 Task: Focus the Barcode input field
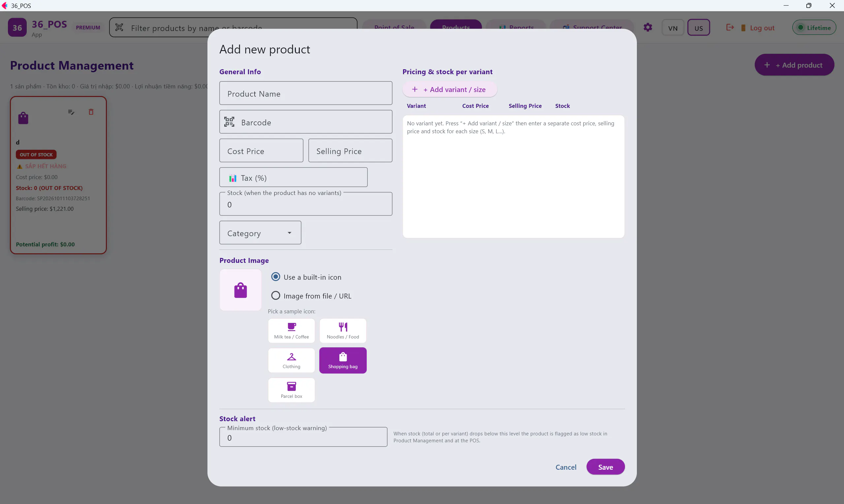[x=305, y=122]
